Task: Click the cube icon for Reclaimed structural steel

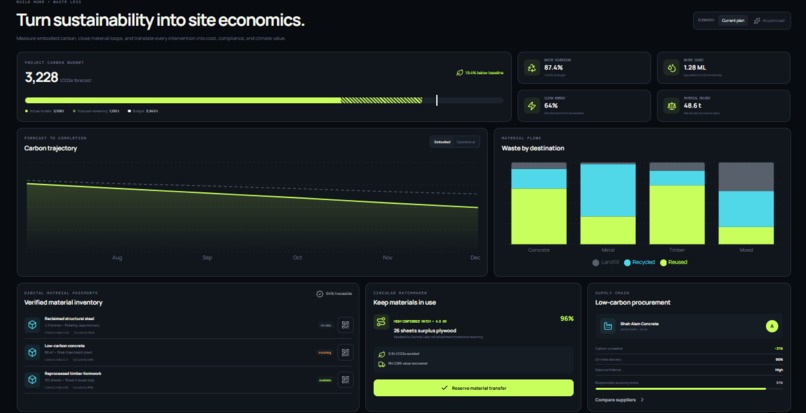Action: 32,325
